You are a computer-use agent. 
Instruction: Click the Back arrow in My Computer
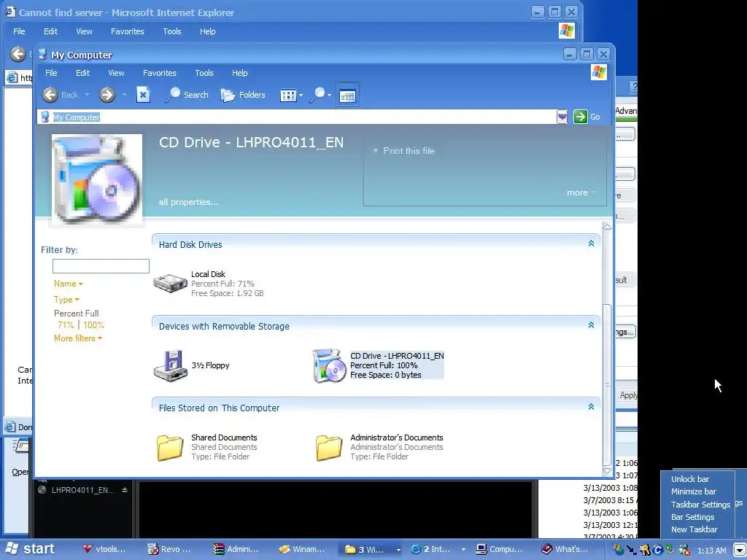pyautogui.click(x=50, y=95)
